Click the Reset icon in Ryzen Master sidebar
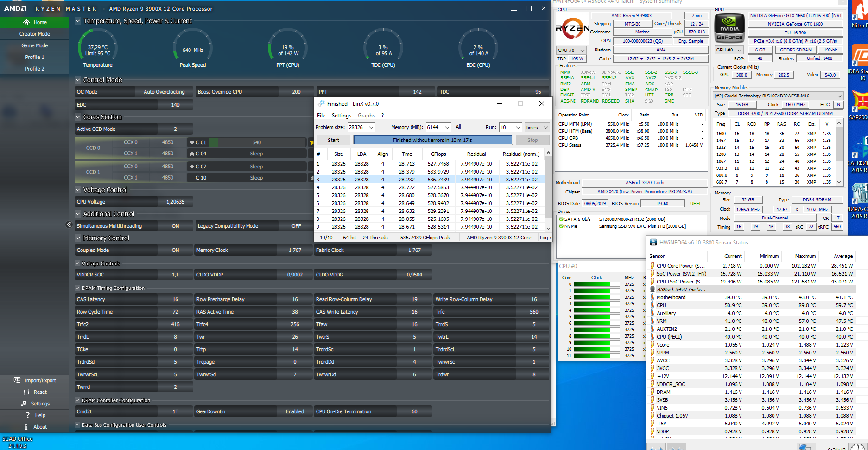 [26, 392]
